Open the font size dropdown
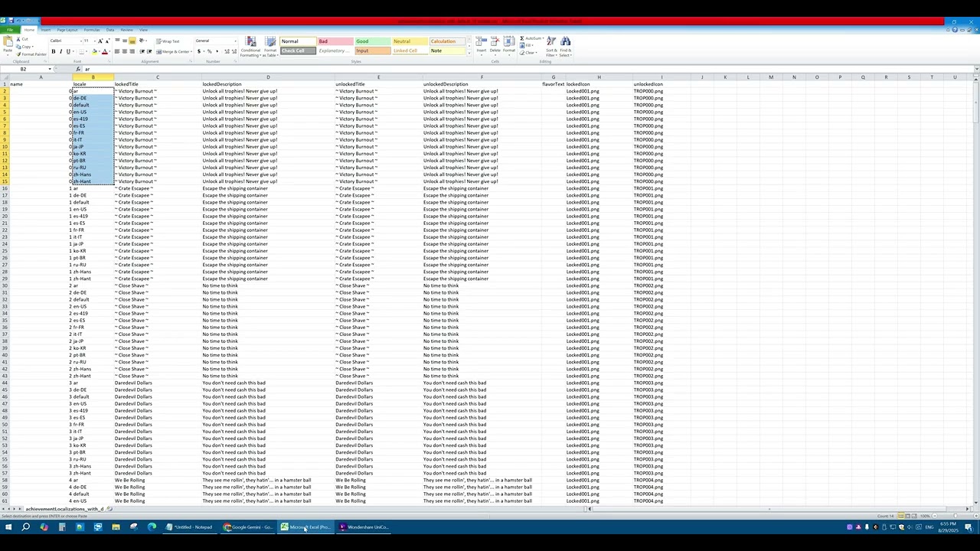 click(94, 41)
